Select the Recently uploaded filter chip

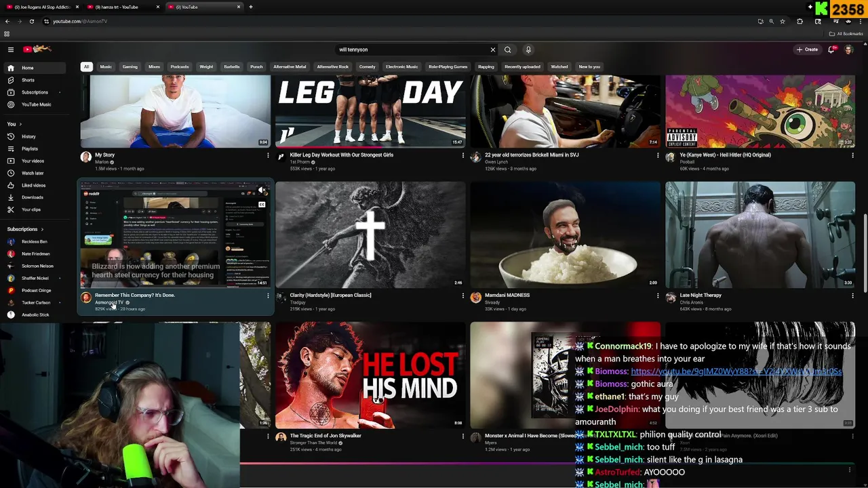click(522, 66)
